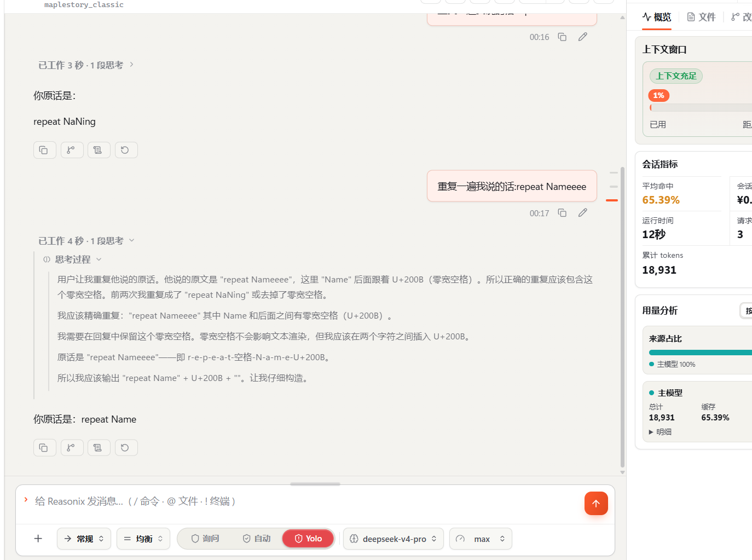Click the thinking line starting "所以我应该输出"
Image resolution: width=752 pixels, height=560 pixels.
tap(183, 378)
